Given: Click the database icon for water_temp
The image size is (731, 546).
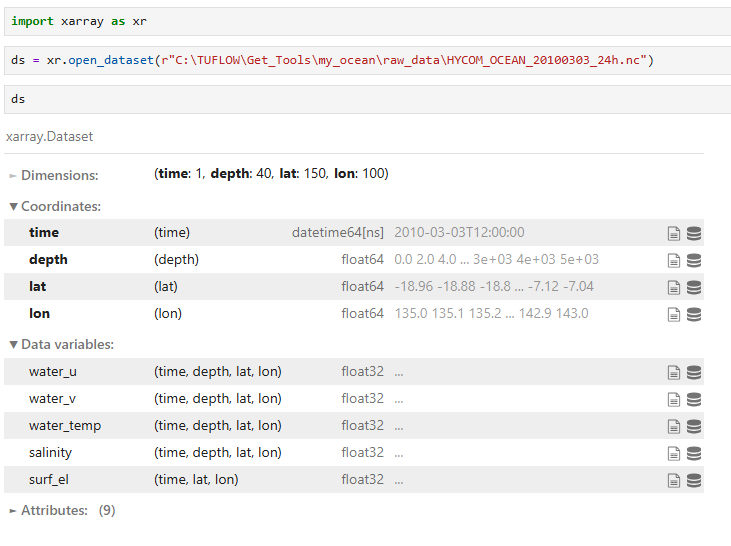Looking at the screenshot, I should click(694, 426).
